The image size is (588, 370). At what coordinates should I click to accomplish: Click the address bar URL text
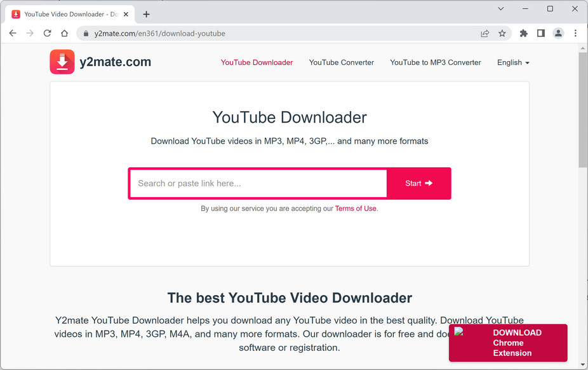pos(160,34)
